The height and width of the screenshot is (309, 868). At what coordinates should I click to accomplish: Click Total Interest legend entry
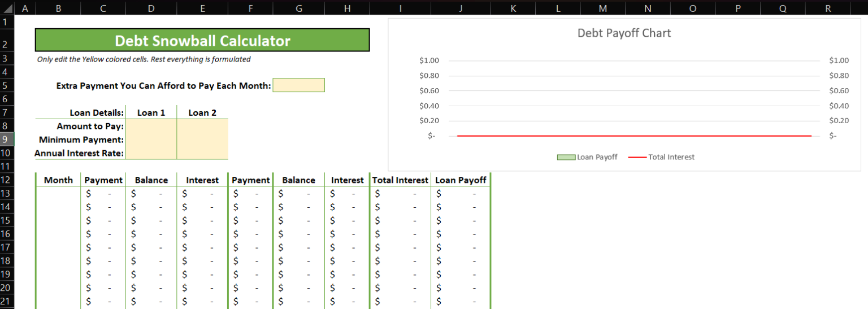pos(661,157)
